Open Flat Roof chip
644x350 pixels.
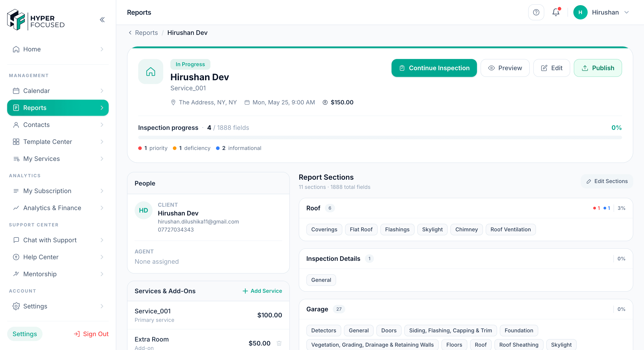pos(361,230)
